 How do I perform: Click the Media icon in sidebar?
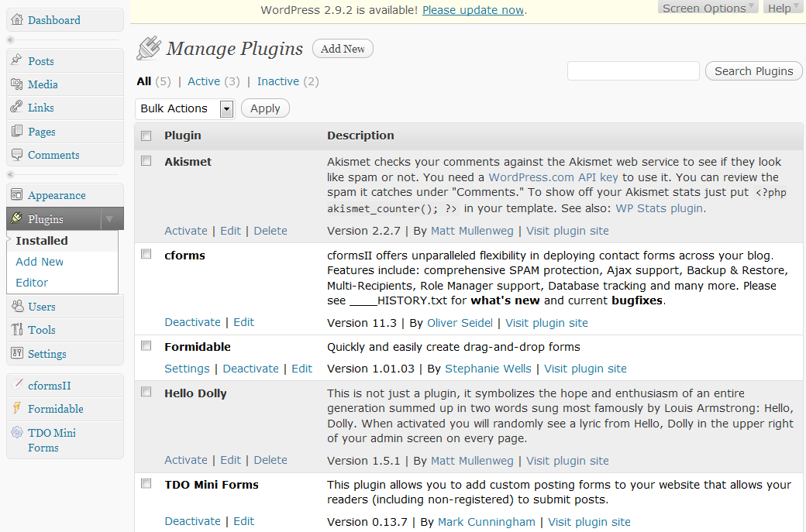click(17, 84)
